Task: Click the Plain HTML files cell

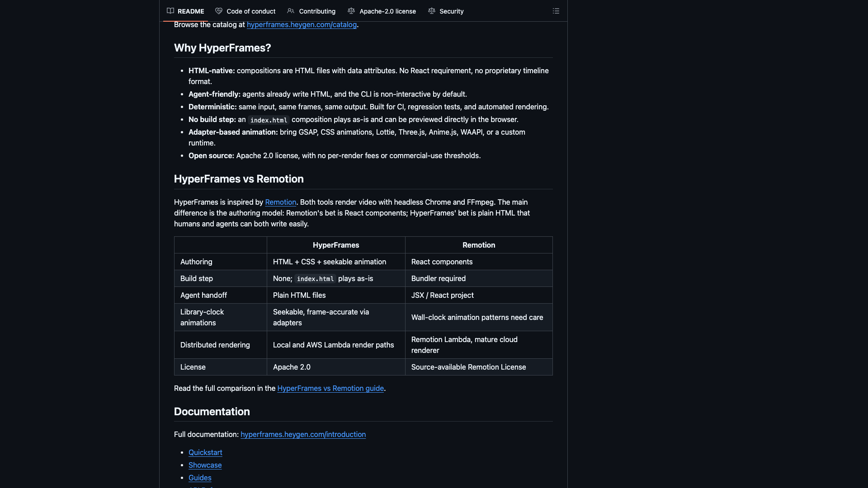Action: pos(336,295)
